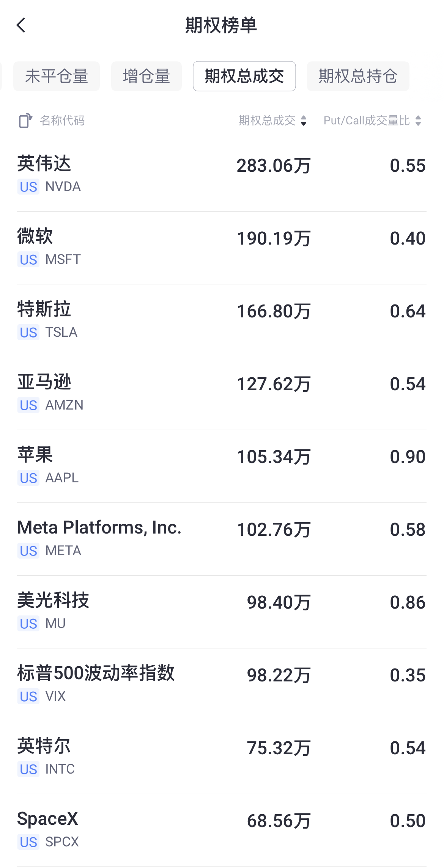Select 标普500波动率指数 VIX row
The image size is (444, 868).
pos(222,685)
